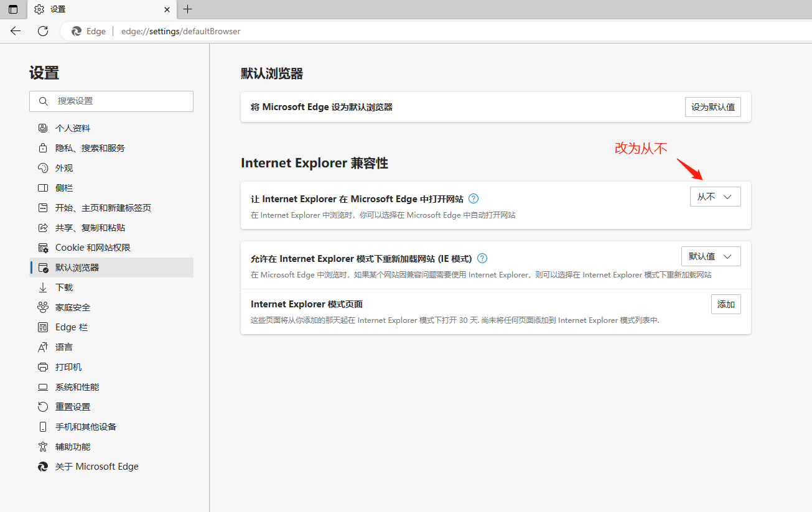Click help icon beside 让 Internet Explorer 在 Microsoft Edge 中打开网站

474,199
